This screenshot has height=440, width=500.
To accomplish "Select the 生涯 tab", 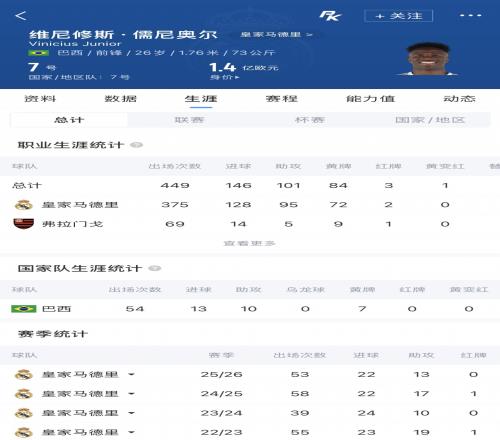I will point(201,99).
